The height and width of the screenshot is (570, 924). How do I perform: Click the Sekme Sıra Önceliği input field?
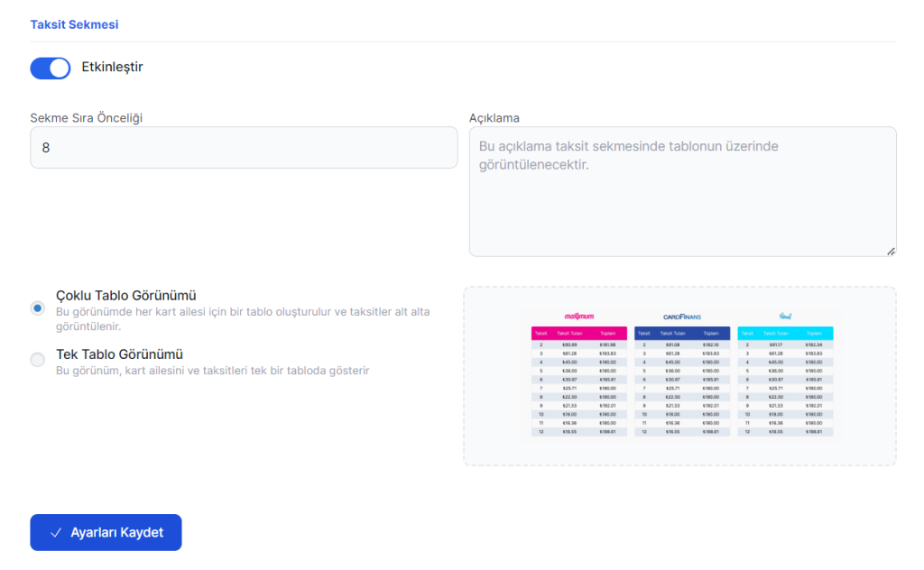pyautogui.click(x=244, y=147)
